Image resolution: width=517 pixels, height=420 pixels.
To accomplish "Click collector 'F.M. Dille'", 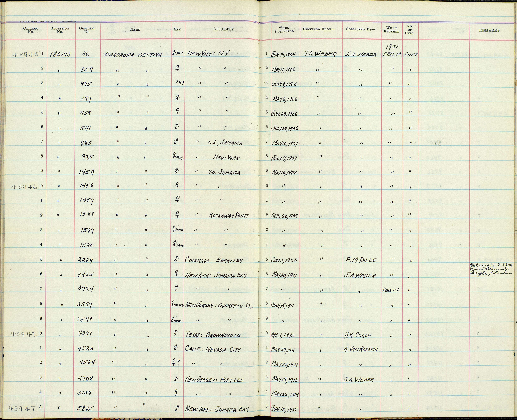I will tap(361, 260).
